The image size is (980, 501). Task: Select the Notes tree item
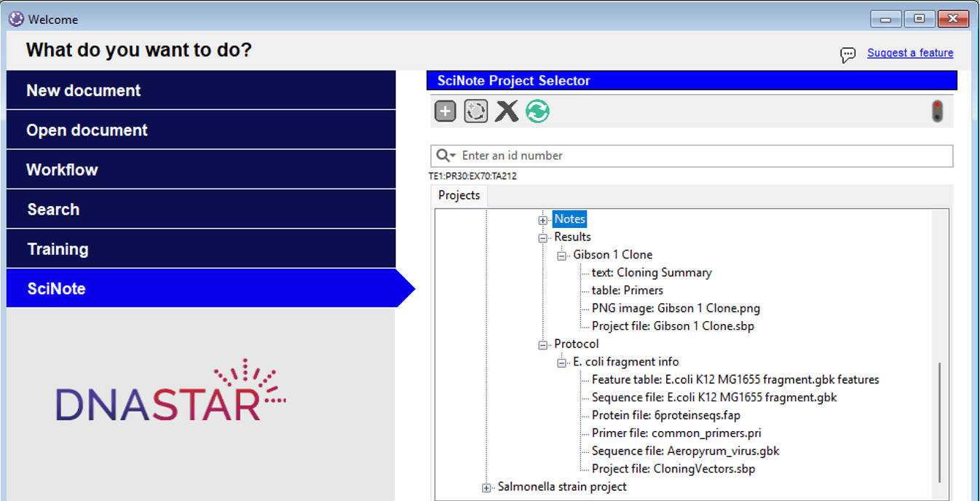(569, 218)
